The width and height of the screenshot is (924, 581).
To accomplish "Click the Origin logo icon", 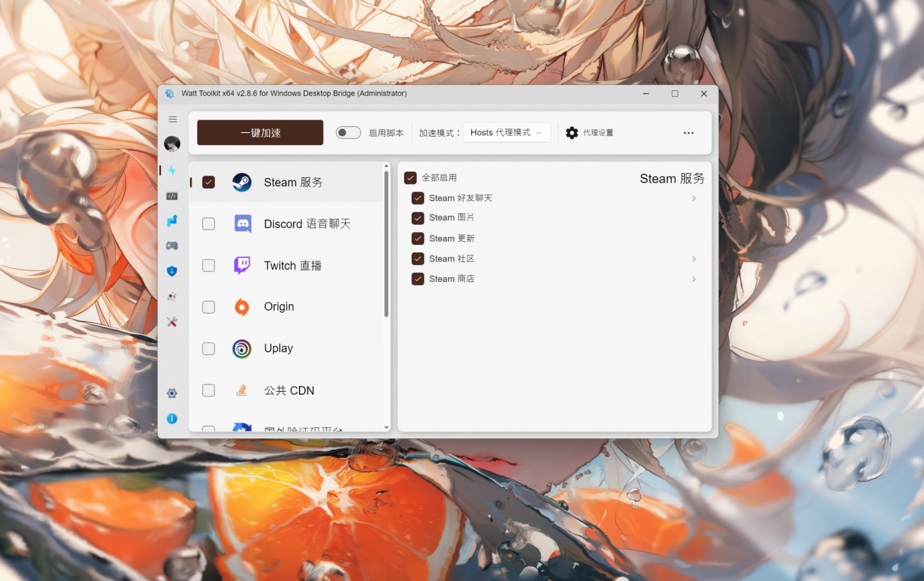I will tap(242, 307).
